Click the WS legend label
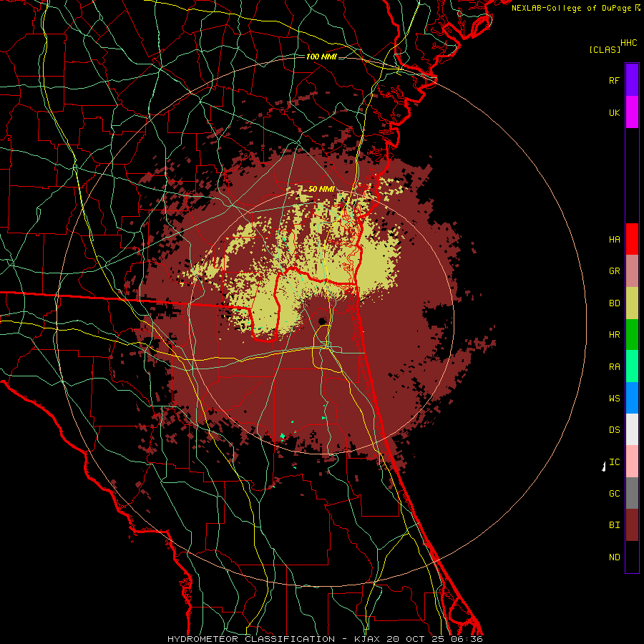644x644 pixels. 614,398
